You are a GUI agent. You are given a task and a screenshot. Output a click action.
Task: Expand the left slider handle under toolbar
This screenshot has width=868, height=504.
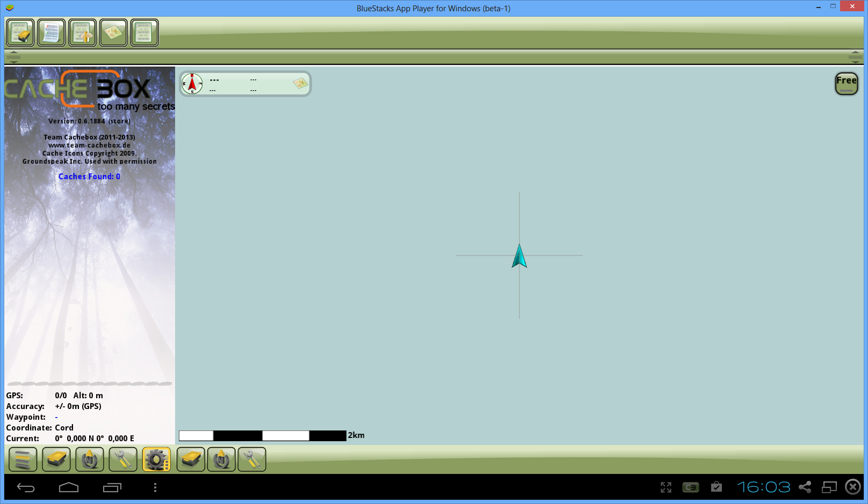pyautogui.click(x=13, y=56)
